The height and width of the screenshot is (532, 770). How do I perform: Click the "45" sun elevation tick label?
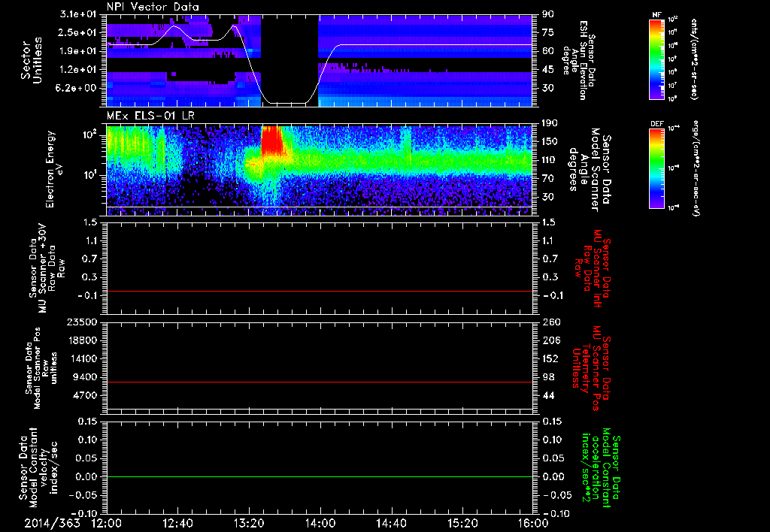pyautogui.click(x=548, y=70)
